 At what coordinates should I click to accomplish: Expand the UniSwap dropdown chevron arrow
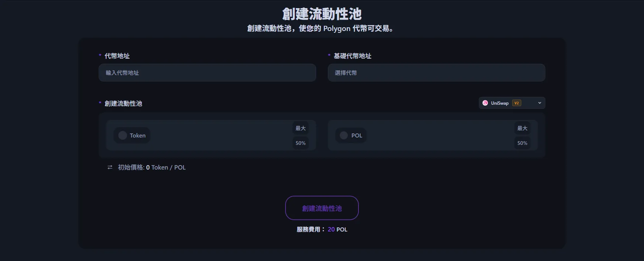540,103
